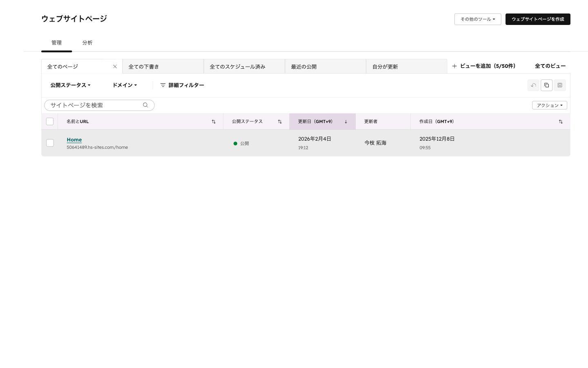Viewport: 588px width, 368px height.
Task: Toggle 更新日 descending sort arrow
Action: [346, 121]
